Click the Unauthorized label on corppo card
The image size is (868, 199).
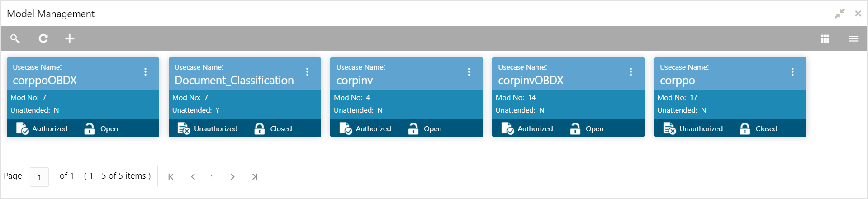(701, 129)
